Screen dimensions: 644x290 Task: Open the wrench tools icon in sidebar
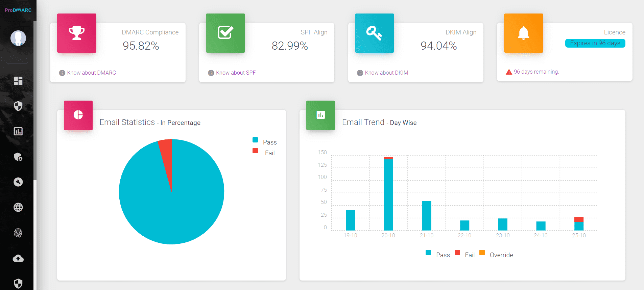tap(18, 182)
